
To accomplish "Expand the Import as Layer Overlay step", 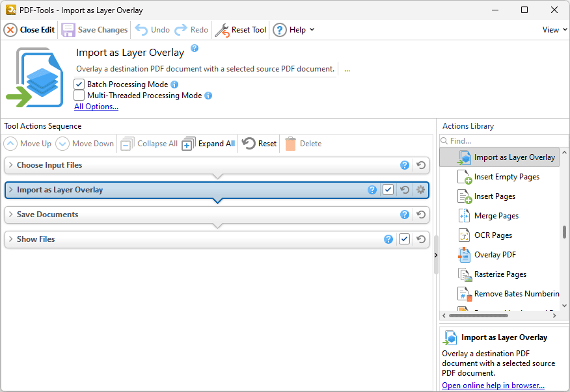I will 11,190.
